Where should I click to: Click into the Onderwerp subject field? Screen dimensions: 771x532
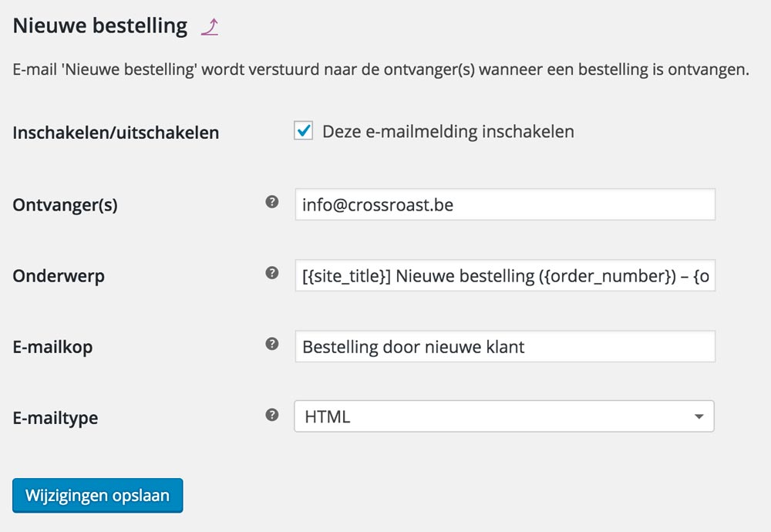click(505, 275)
